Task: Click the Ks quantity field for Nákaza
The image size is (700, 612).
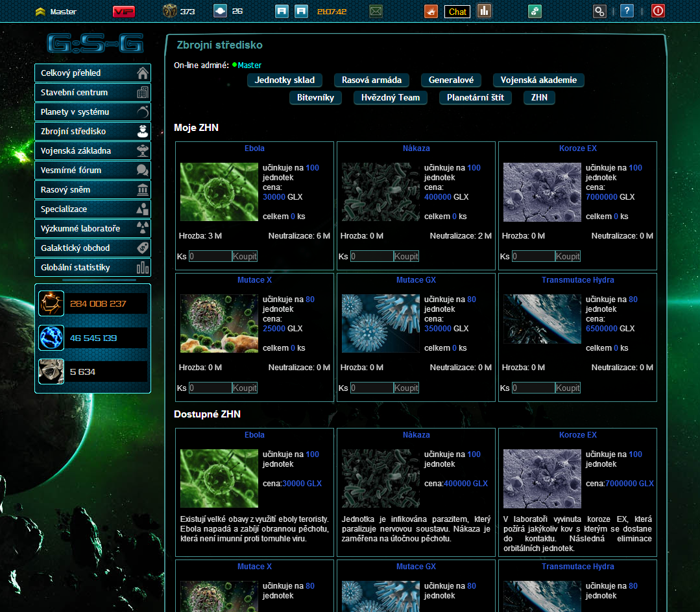Action: (372, 256)
